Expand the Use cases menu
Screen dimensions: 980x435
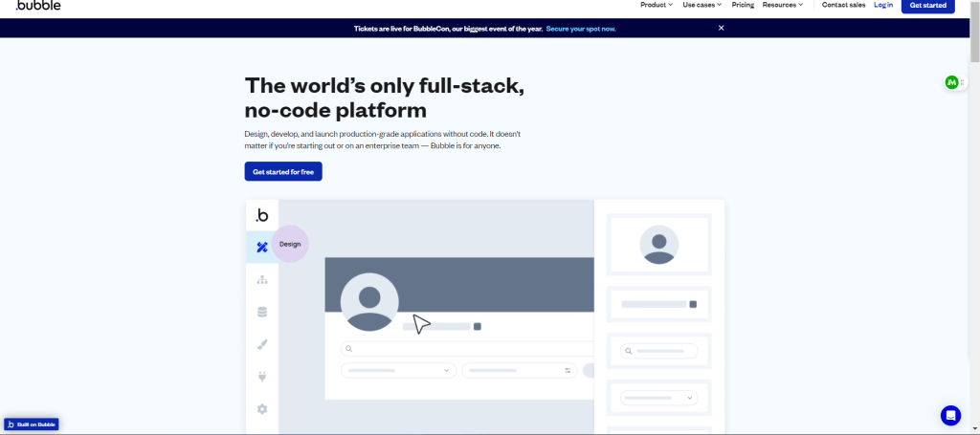coord(702,5)
